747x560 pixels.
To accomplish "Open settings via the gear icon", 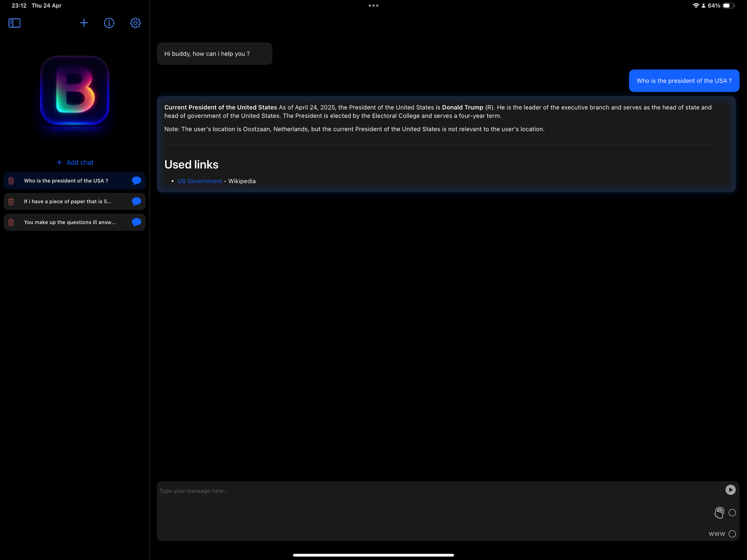I will point(135,23).
